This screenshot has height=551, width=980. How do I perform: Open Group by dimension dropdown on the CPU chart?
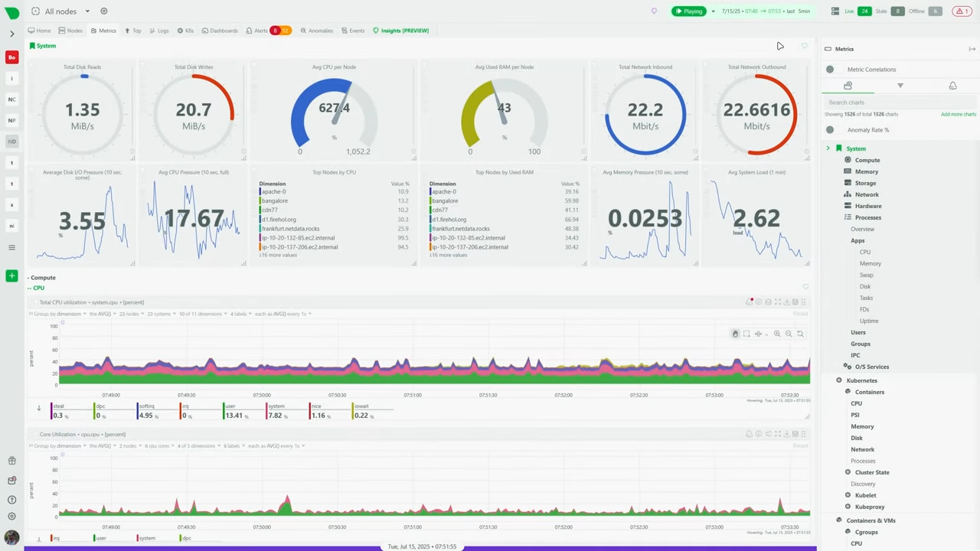tap(58, 314)
